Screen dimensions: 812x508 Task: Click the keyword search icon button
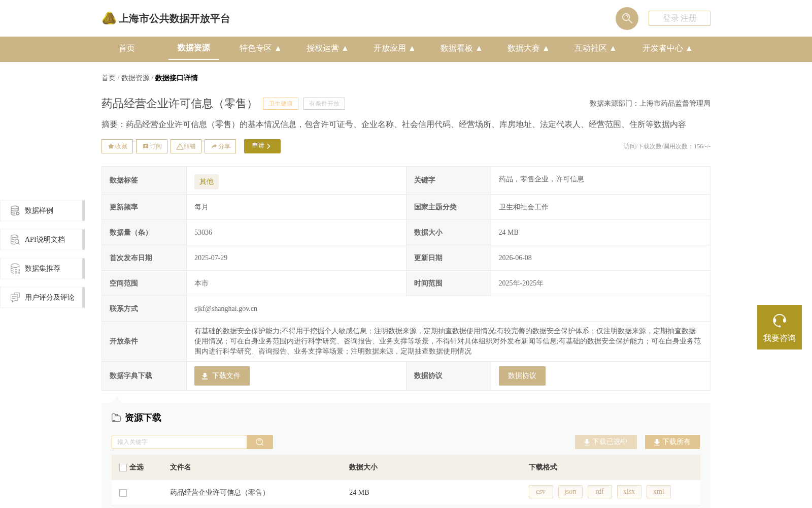pyautogui.click(x=260, y=442)
